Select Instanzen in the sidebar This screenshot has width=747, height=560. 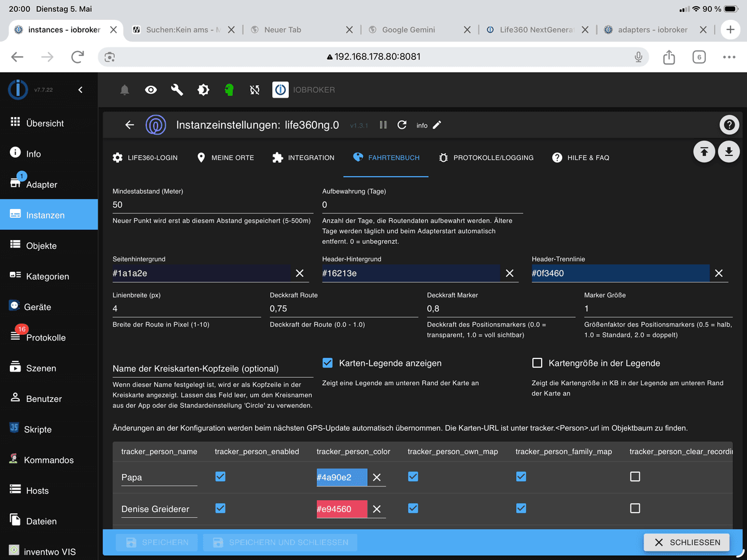49,215
